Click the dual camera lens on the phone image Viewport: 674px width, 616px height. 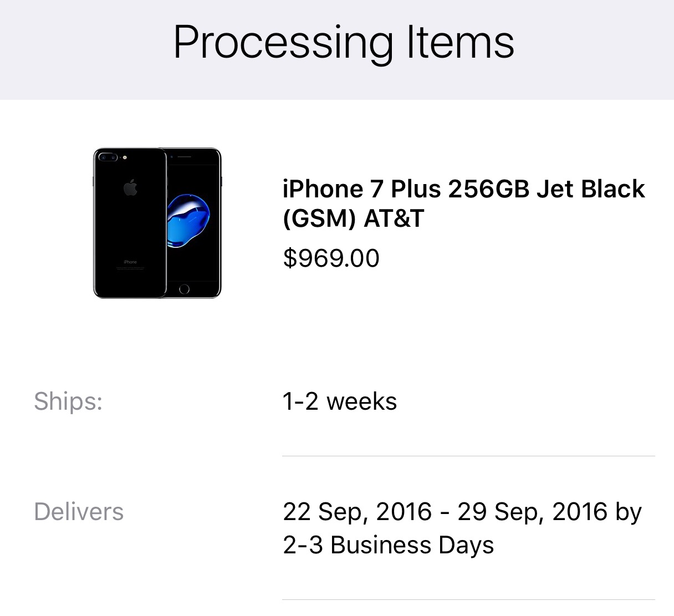[x=108, y=157]
